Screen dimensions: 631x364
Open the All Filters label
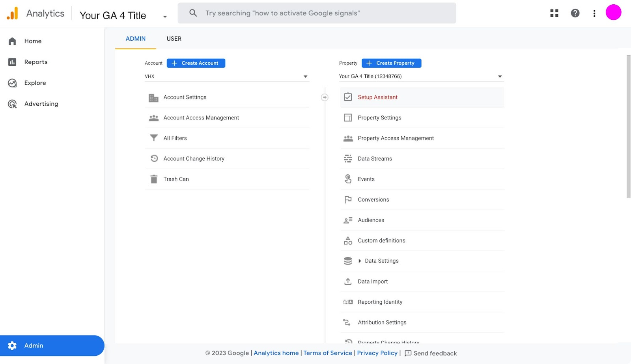[175, 138]
